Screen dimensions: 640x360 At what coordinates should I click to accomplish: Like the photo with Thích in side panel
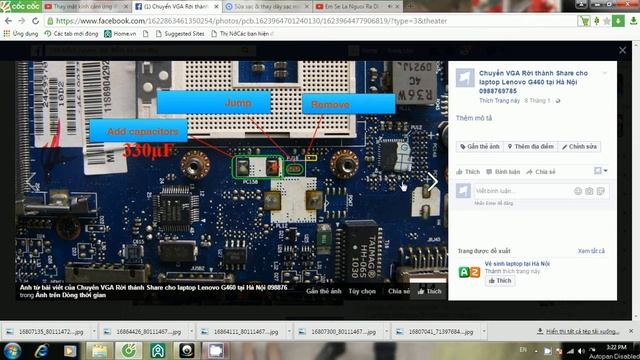coord(468,172)
